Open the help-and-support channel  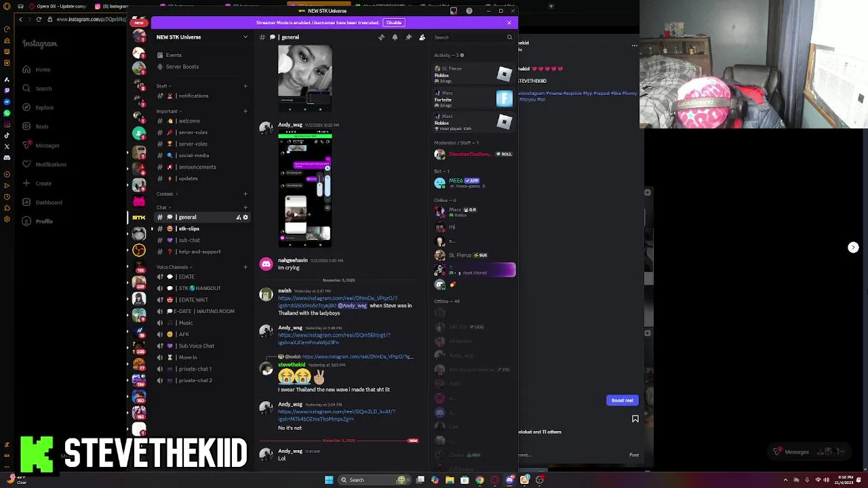click(202, 251)
